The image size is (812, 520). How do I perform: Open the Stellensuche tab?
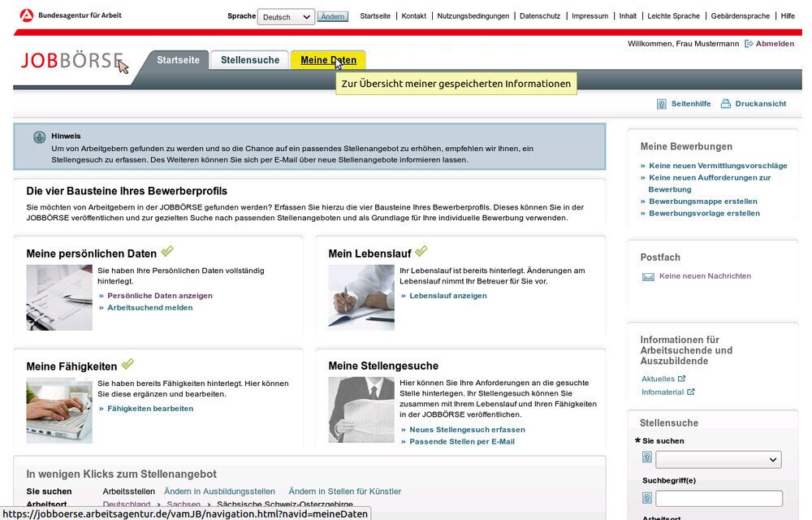click(x=250, y=60)
